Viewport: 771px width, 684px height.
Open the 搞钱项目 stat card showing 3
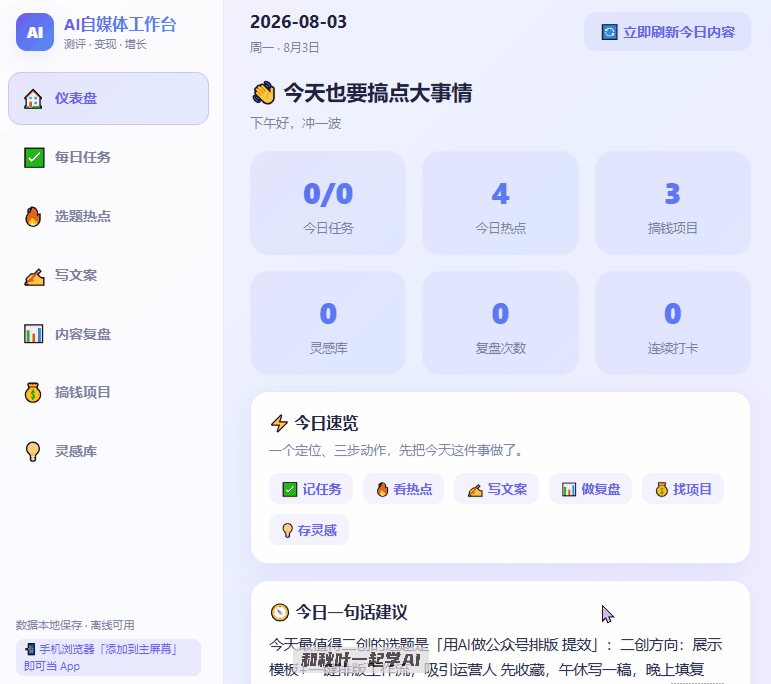pyautogui.click(x=673, y=203)
